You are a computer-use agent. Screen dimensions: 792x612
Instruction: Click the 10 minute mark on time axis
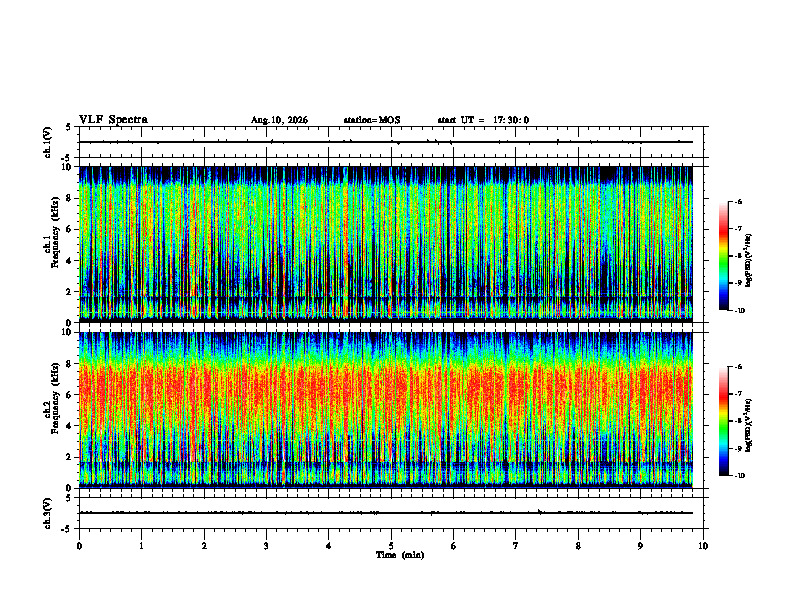coord(703,546)
